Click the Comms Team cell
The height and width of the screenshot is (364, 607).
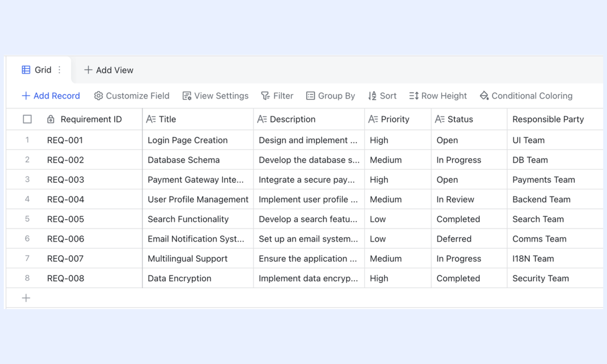click(x=555, y=239)
